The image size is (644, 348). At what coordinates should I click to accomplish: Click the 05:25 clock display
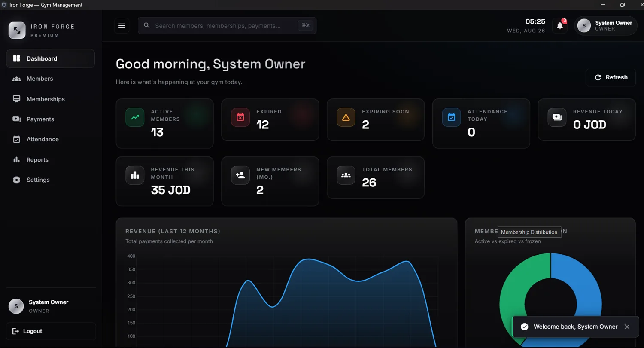coord(535,21)
